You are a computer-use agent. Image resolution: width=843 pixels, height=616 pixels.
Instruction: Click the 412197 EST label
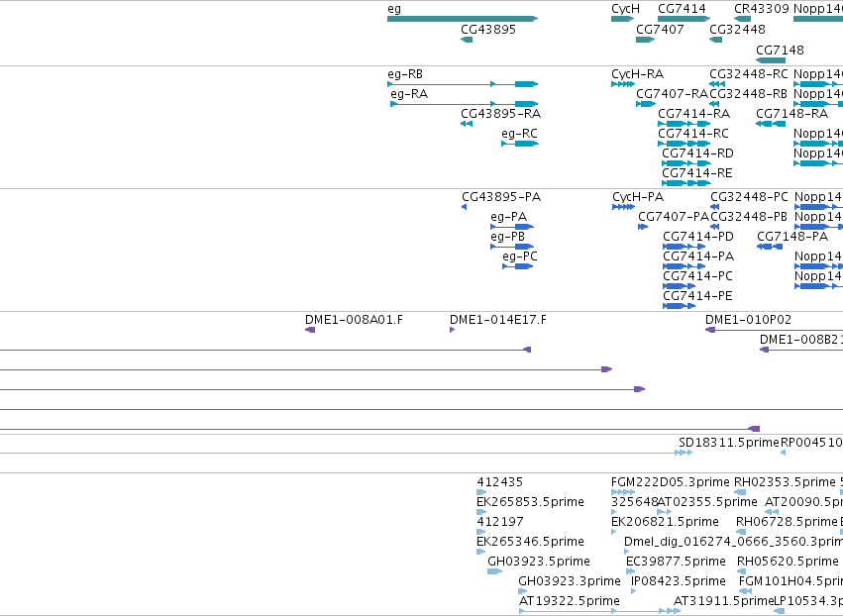click(x=499, y=522)
